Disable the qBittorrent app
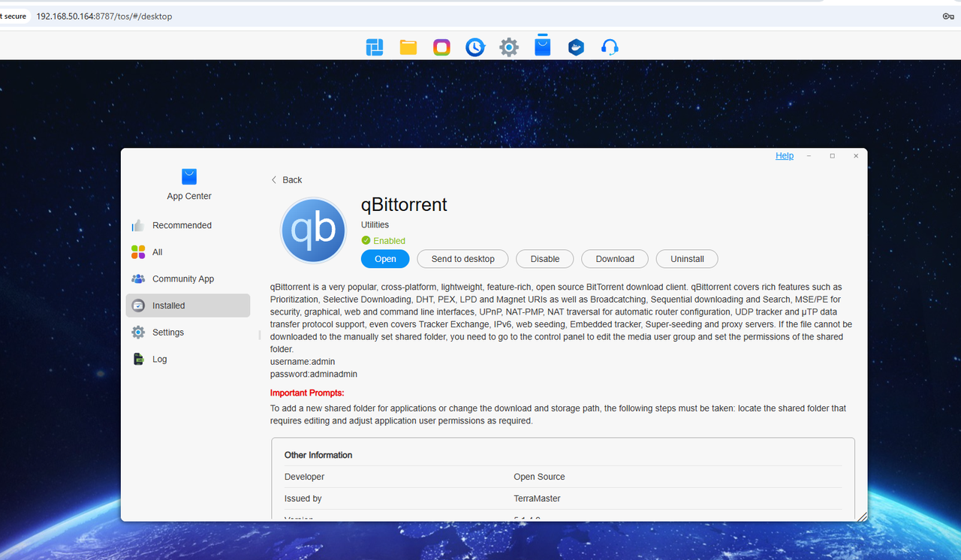 click(545, 259)
